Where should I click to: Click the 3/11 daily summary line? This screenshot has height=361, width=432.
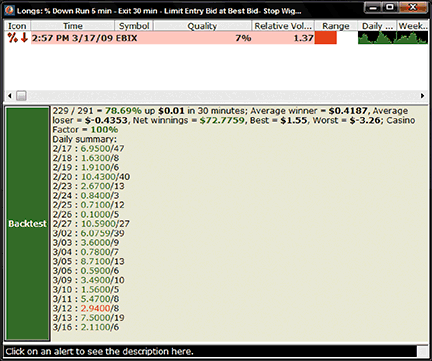[x=86, y=299]
